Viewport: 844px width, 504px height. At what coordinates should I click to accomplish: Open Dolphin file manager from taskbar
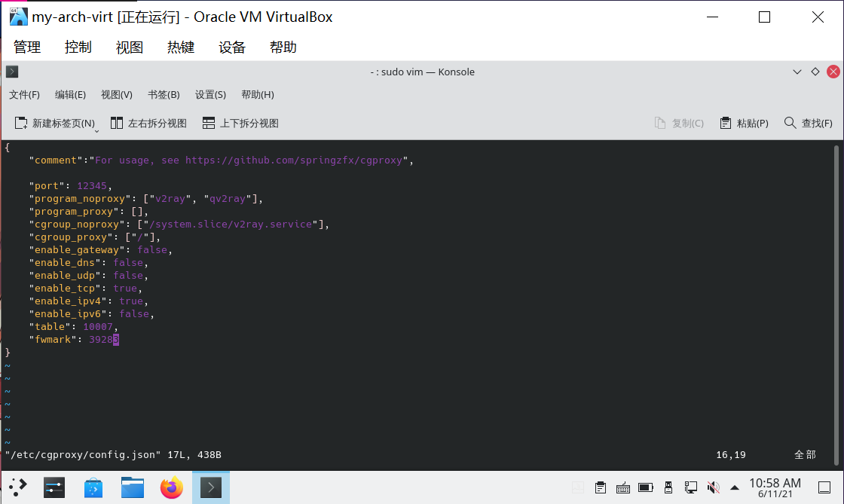point(133,487)
